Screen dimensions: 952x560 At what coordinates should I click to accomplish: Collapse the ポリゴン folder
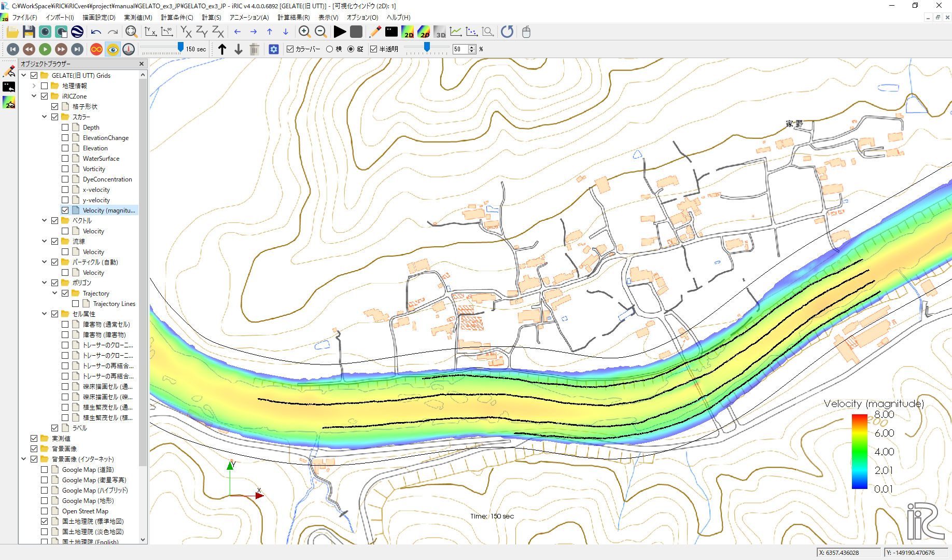tap(45, 283)
